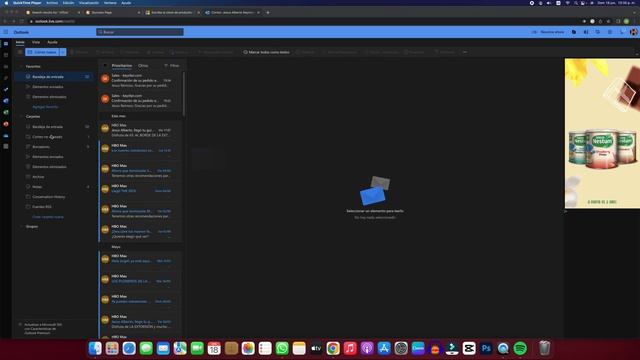Open the Fuentes RSS folder

pyautogui.click(x=54, y=207)
